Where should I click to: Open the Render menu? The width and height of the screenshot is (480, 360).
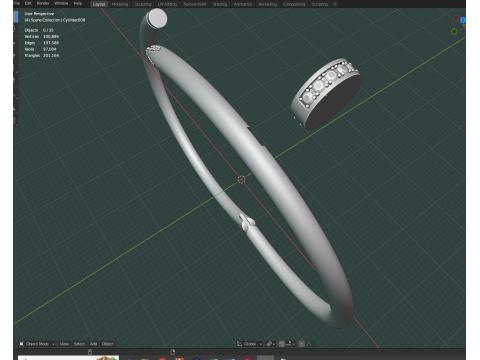click(43, 3)
